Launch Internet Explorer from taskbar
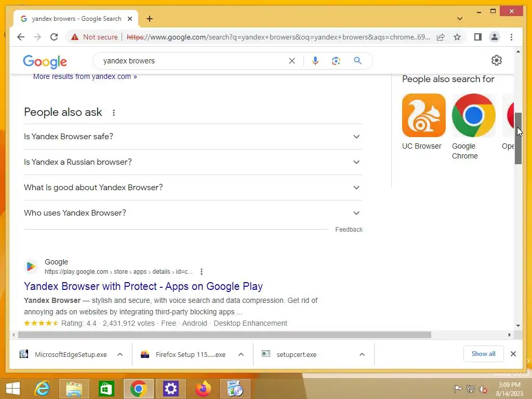Viewport: 532px width, 399px height. click(42, 389)
